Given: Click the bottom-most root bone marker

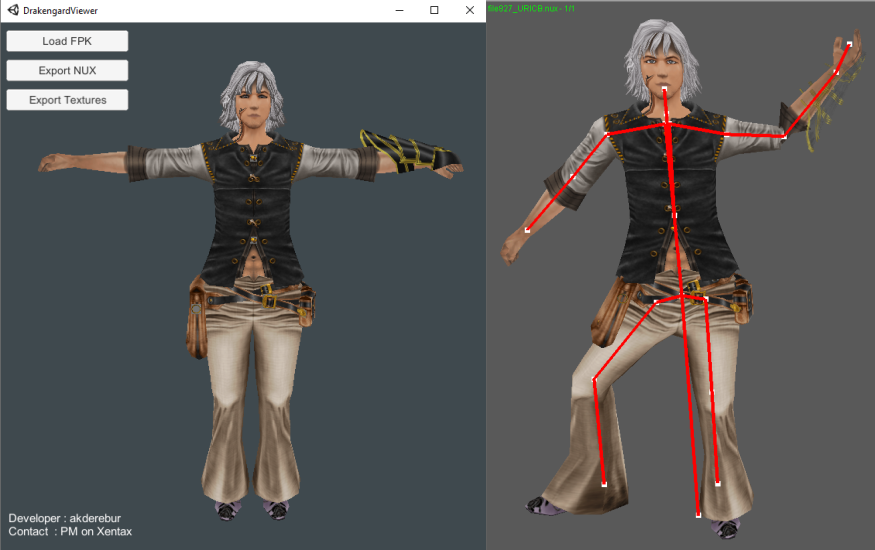Looking at the screenshot, I should coord(698,515).
